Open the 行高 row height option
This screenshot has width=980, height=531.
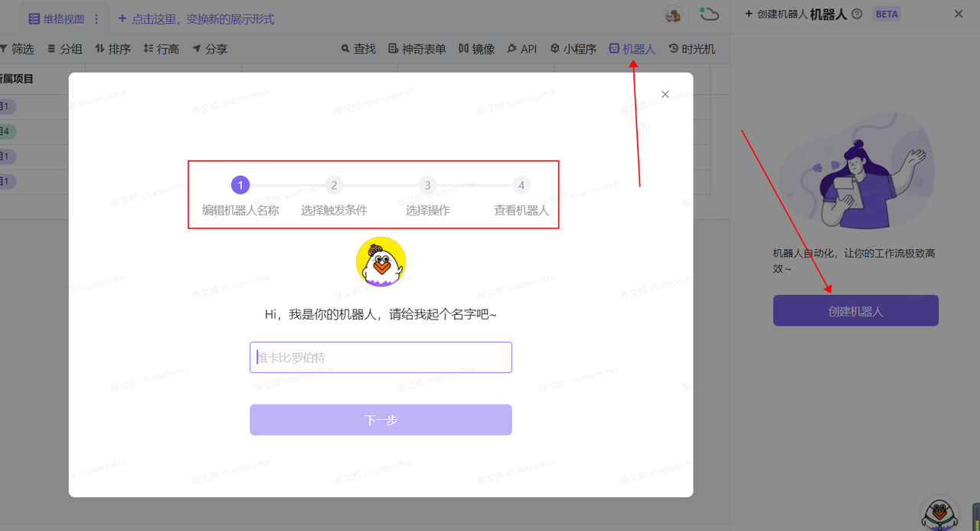pos(161,49)
